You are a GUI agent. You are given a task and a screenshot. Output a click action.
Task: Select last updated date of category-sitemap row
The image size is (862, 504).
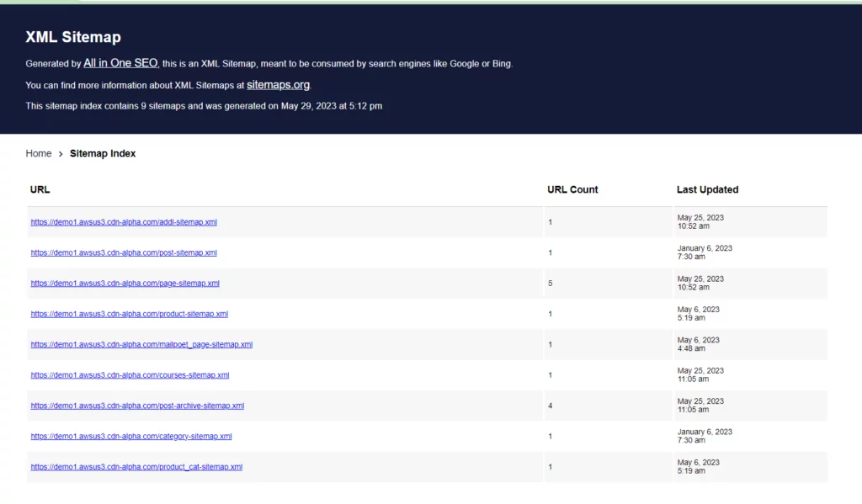coord(705,436)
